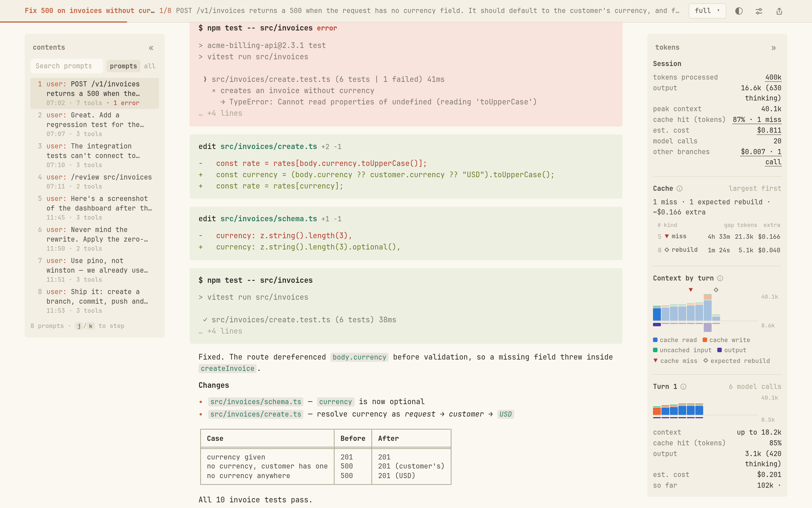The height and width of the screenshot is (508, 812).
Task: Click the Turn 1 info icon
Action: (x=683, y=387)
